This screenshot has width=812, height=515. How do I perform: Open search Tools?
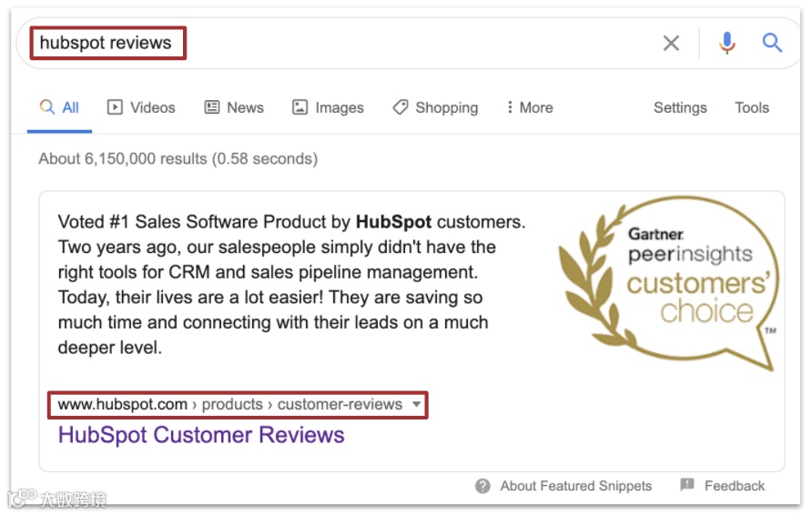(x=752, y=107)
